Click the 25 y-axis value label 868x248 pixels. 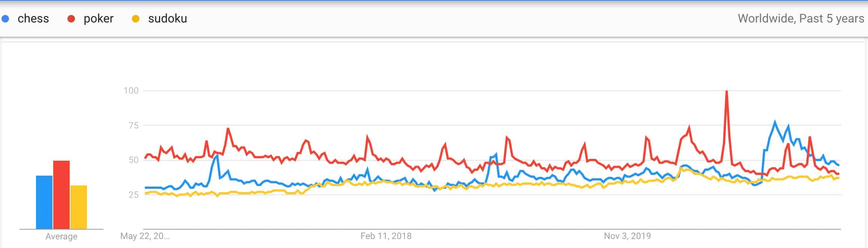133,195
